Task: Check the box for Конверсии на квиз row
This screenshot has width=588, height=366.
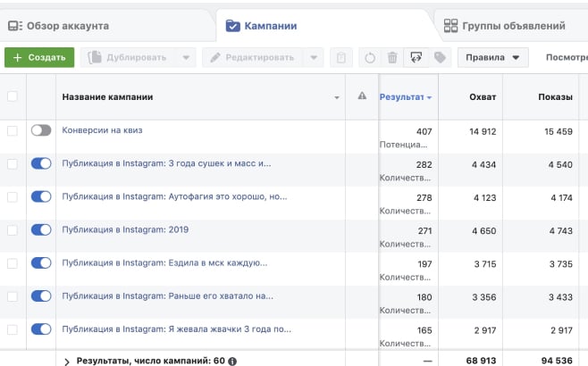Action: point(13,130)
